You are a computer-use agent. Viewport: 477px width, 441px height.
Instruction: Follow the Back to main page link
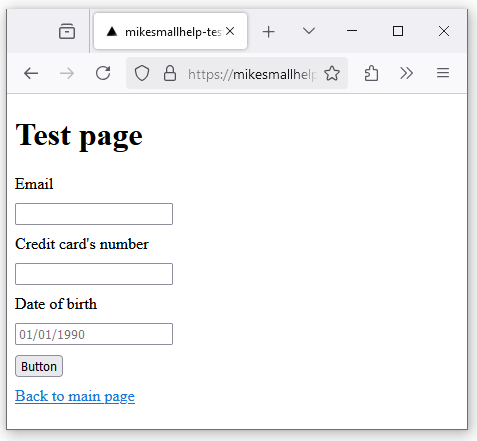(x=75, y=396)
